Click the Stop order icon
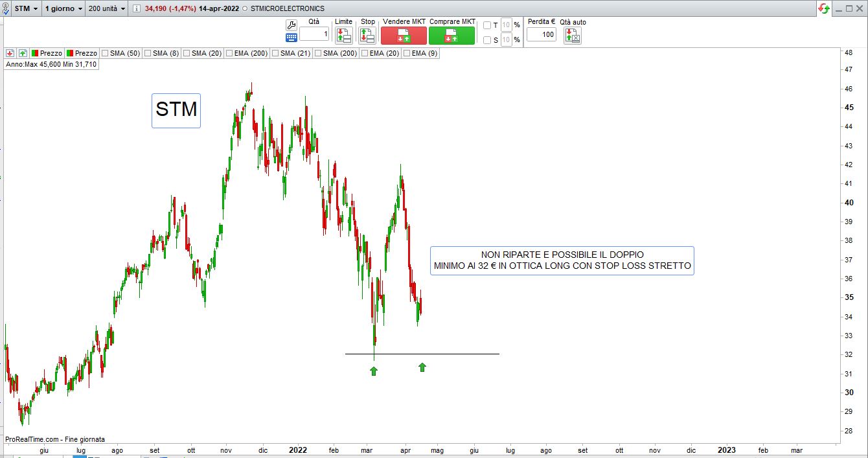 [367, 36]
